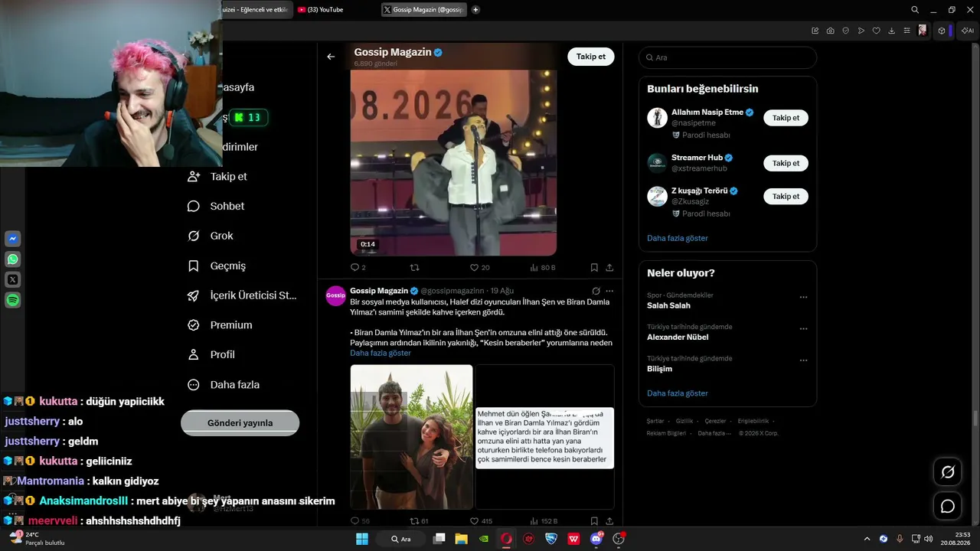
Task: Open the floating Grok button
Action: click(x=948, y=472)
